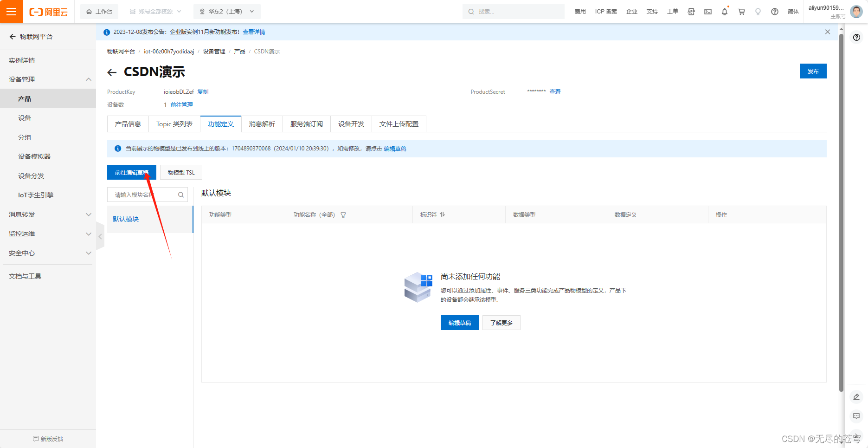The image size is (868, 448).
Task: Expand the 消息转发 section
Action: 48,214
